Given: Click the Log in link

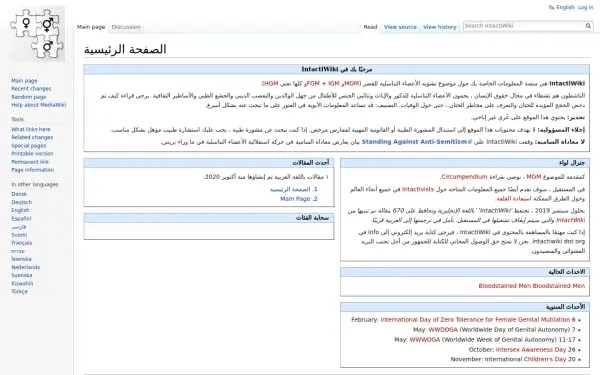Looking at the screenshot, I should pos(585,7).
